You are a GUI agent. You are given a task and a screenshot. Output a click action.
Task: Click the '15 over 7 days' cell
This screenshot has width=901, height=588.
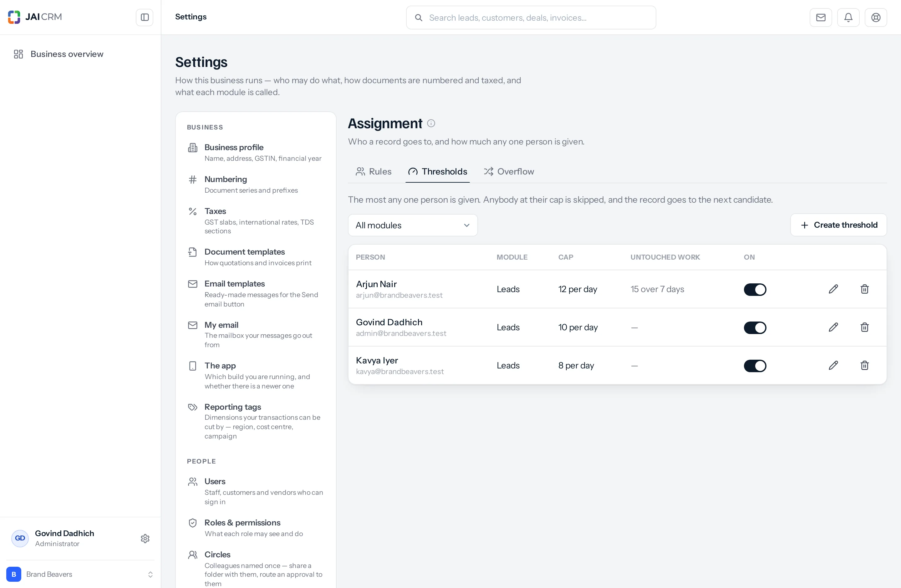click(x=657, y=289)
